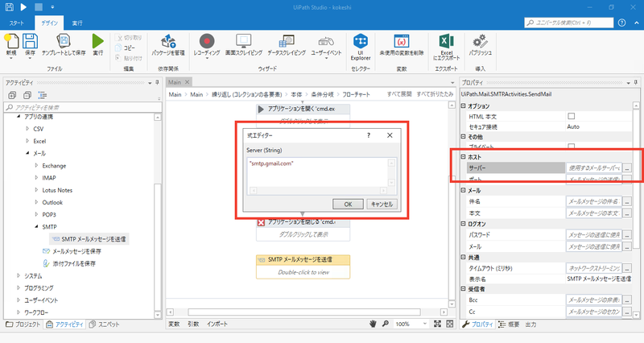Open the 変数 variables tab
The width and height of the screenshot is (644, 343).
coord(174,324)
